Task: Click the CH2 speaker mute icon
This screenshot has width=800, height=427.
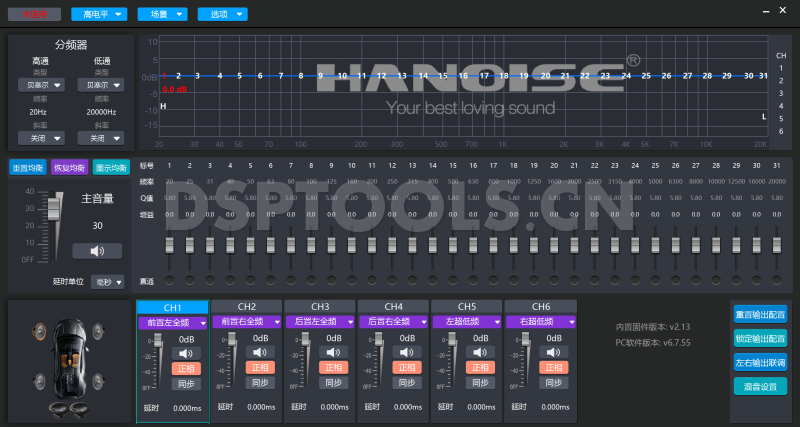Action: [x=260, y=352]
